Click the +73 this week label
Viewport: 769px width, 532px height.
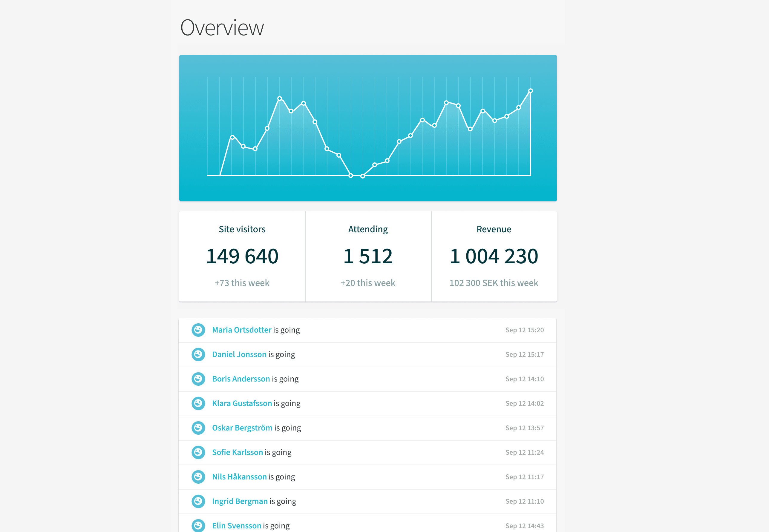[x=242, y=283]
